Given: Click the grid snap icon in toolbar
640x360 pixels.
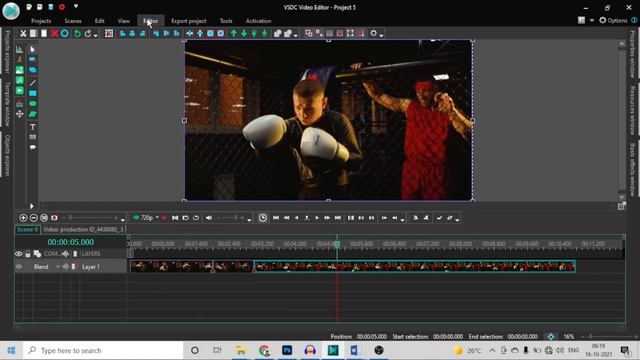Looking at the screenshot, I should pos(109,33).
